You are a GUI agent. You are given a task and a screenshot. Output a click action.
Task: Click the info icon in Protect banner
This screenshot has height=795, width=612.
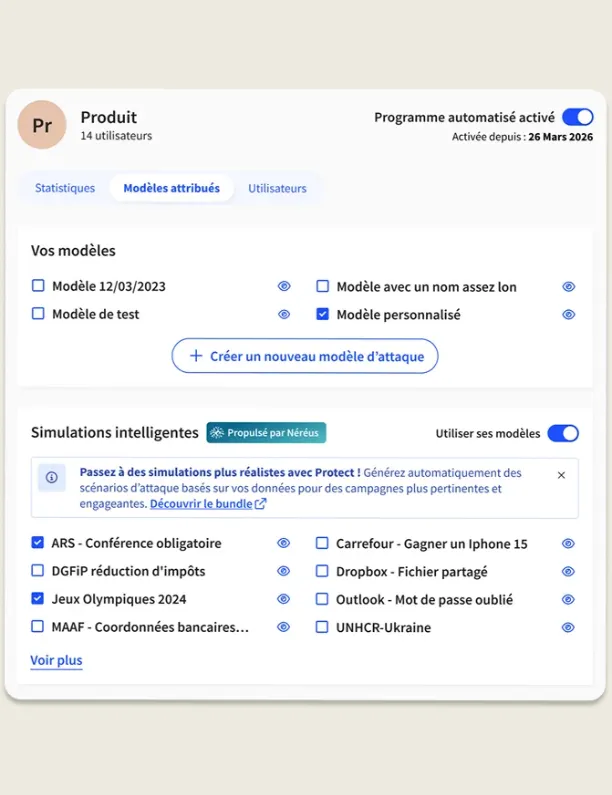point(52,477)
